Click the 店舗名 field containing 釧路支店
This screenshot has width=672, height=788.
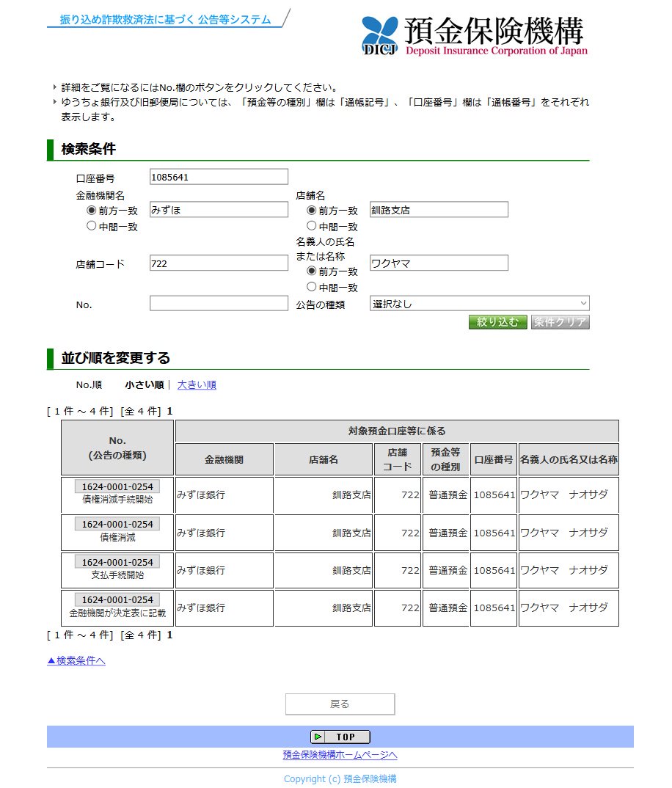tap(439, 210)
